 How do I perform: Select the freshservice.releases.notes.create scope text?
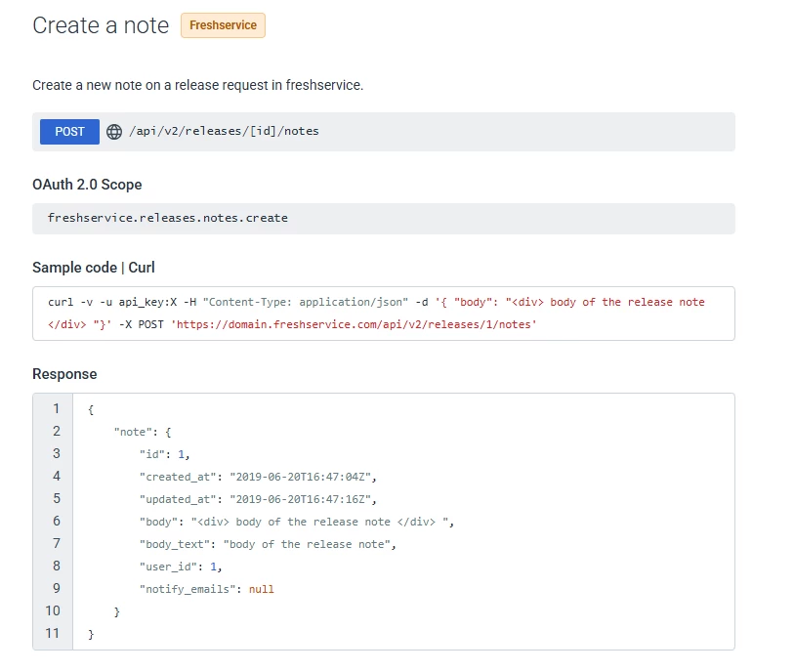(x=168, y=218)
